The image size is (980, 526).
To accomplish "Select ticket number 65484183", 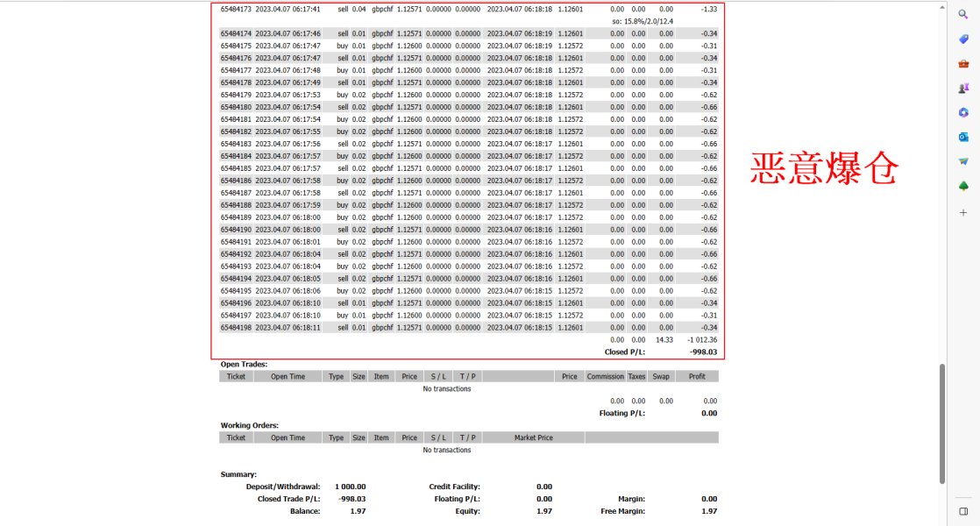I will pos(236,144).
